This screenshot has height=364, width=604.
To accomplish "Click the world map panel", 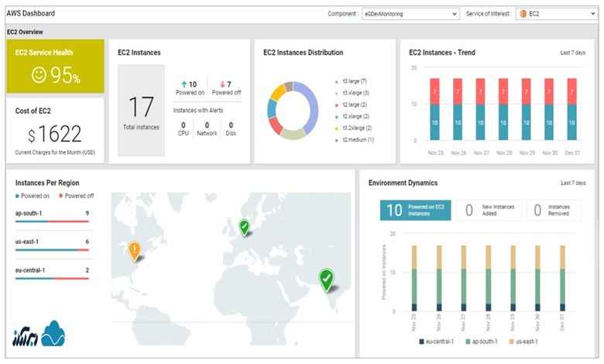I will click(x=231, y=269).
